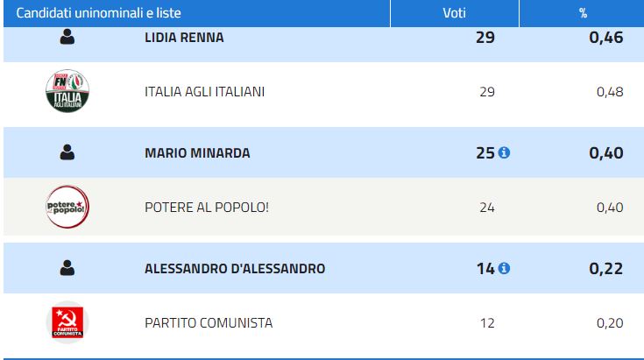Click the info icon next to Mario Minarda's votes
The width and height of the screenshot is (644, 360).
point(504,152)
